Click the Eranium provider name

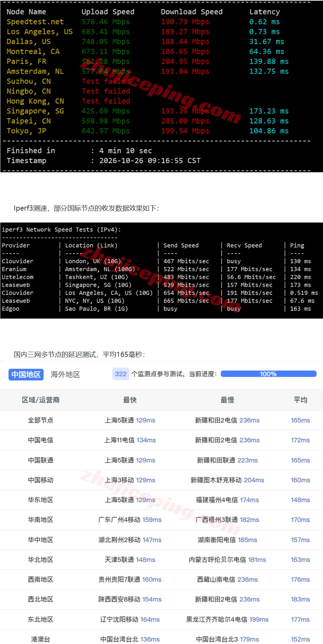14,269
